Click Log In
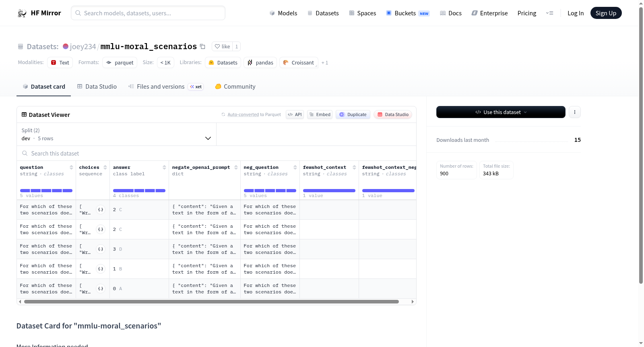 click(x=576, y=13)
